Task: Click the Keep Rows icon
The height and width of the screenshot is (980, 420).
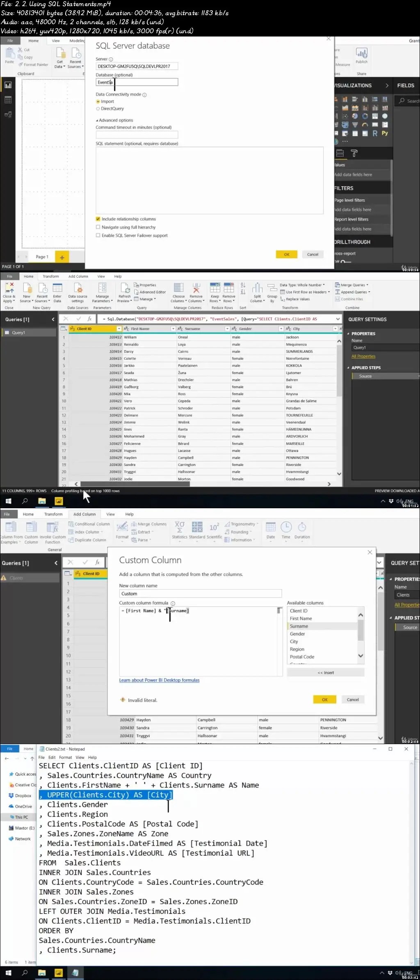Action: [215, 288]
